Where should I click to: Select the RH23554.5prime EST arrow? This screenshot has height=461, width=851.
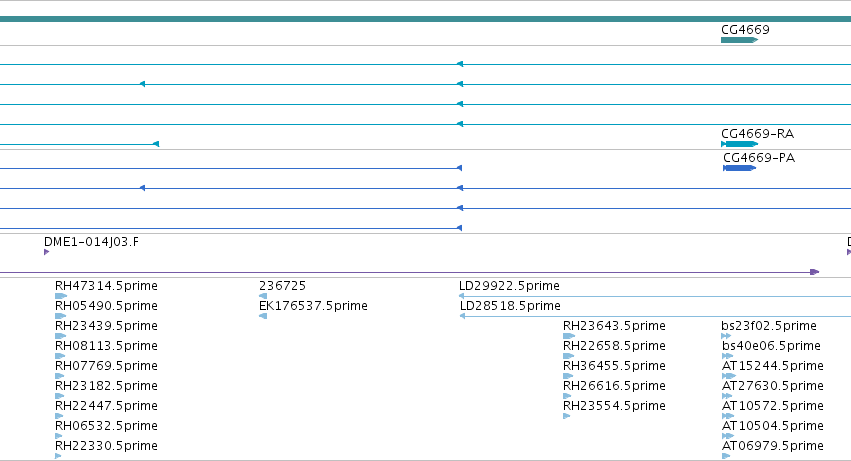(567, 416)
